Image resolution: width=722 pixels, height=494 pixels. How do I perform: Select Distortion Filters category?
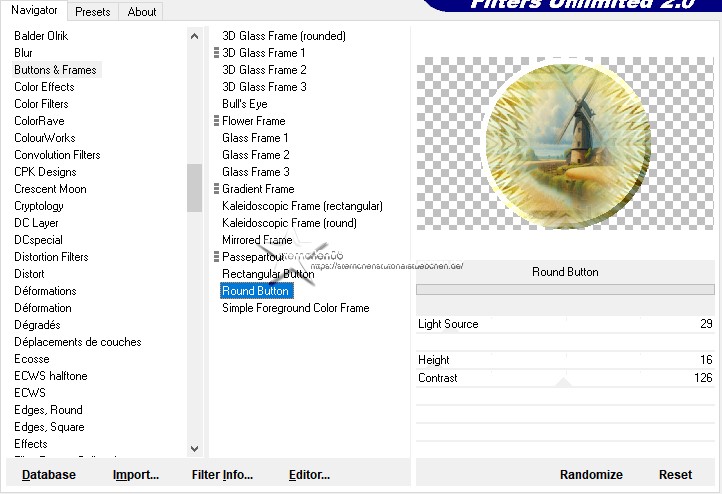(51, 257)
